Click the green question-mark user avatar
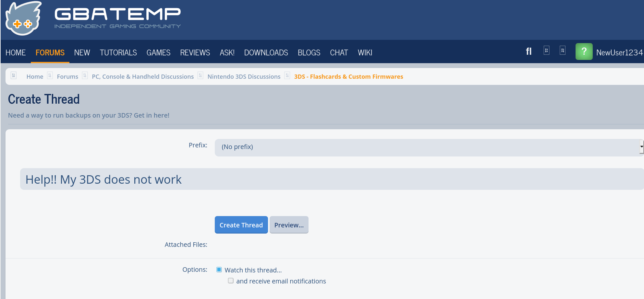Viewport: 644px width, 299px height. pyautogui.click(x=584, y=52)
